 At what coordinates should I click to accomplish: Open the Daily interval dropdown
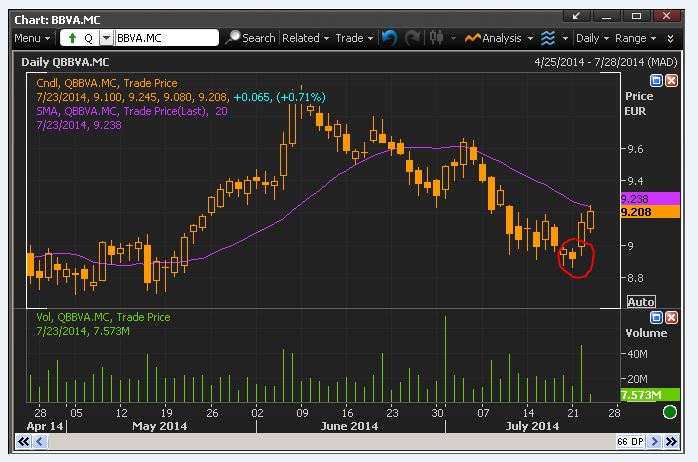tap(592, 38)
